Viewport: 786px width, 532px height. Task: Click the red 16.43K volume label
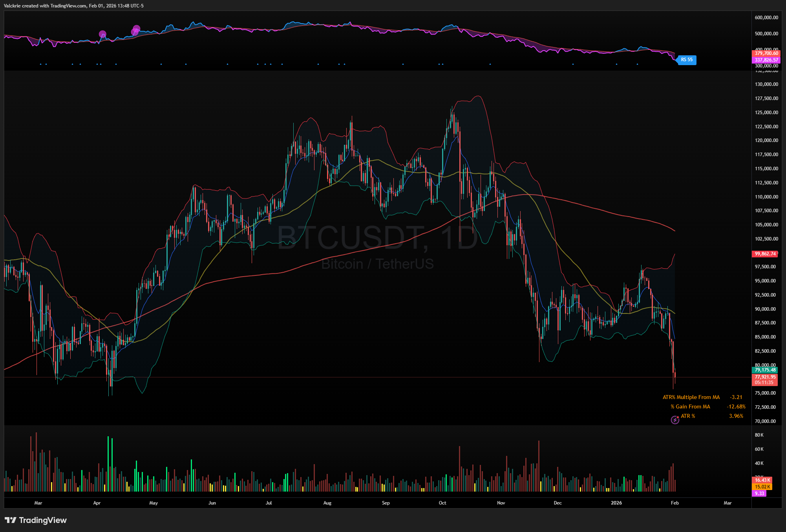pyautogui.click(x=762, y=480)
